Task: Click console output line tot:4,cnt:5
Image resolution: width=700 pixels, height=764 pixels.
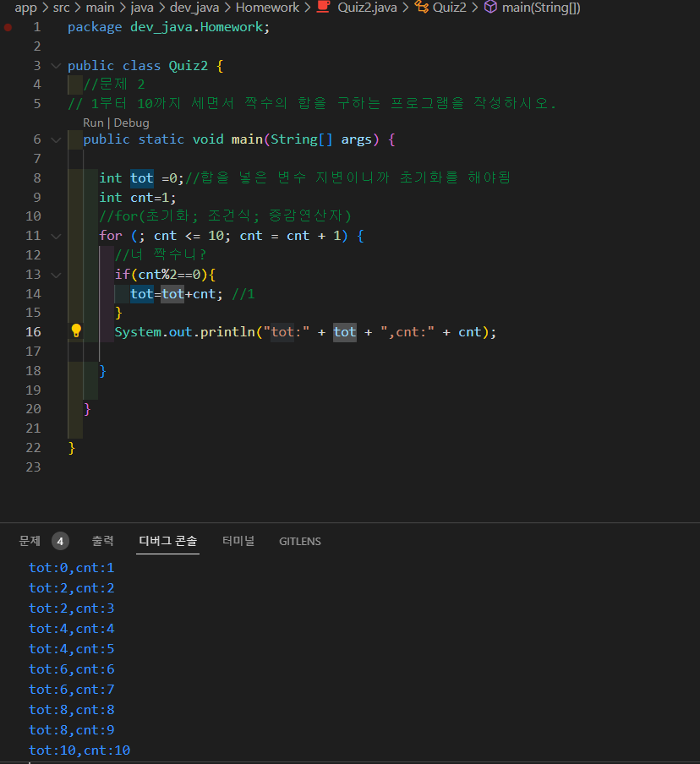Action: tap(71, 649)
